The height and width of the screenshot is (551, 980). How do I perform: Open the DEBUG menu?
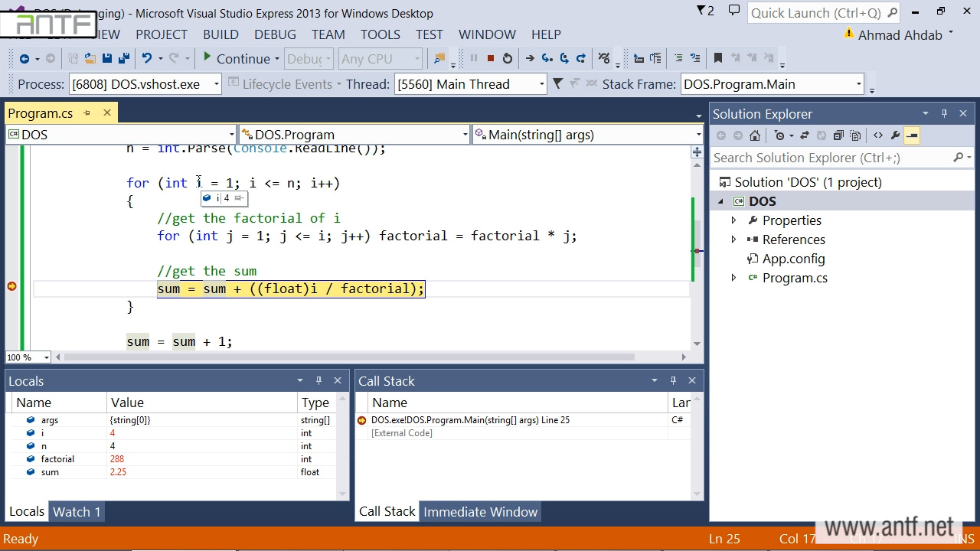[x=275, y=34]
